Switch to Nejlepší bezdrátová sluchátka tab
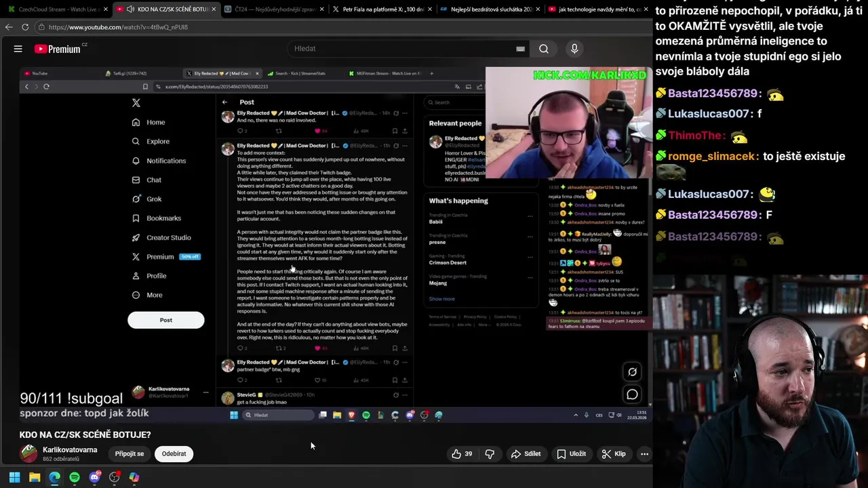This screenshot has width=868, height=488. coord(490,9)
